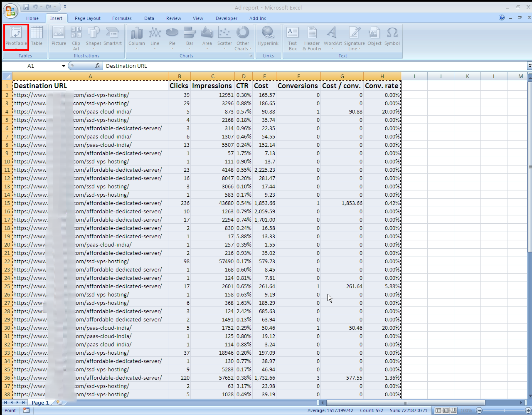
Task: Open the Shapes gallery
Action: (x=94, y=37)
